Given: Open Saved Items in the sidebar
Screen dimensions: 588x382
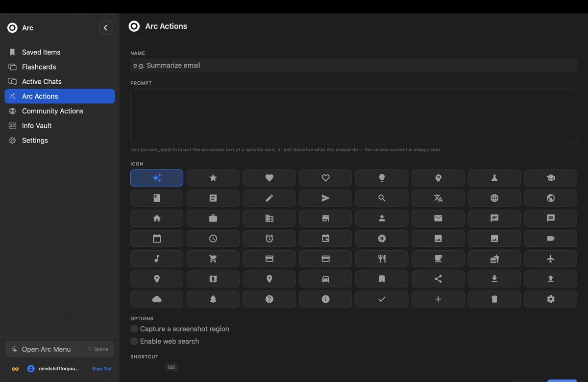Looking at the screenshot, I should pyautogui.click(x=60, y=52).
